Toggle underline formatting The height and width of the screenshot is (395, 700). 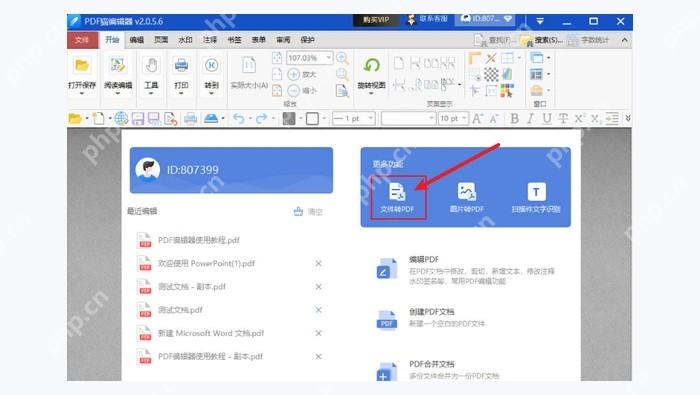[x=546, y=118]
